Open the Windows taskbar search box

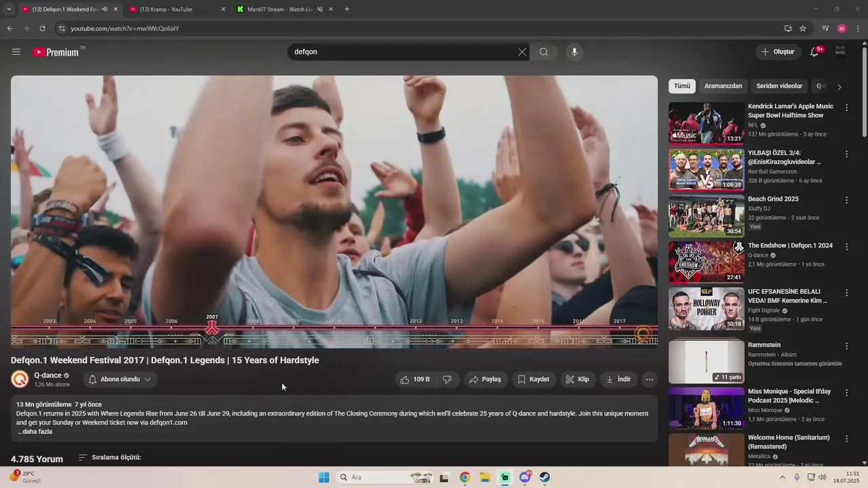click(385, 478)
